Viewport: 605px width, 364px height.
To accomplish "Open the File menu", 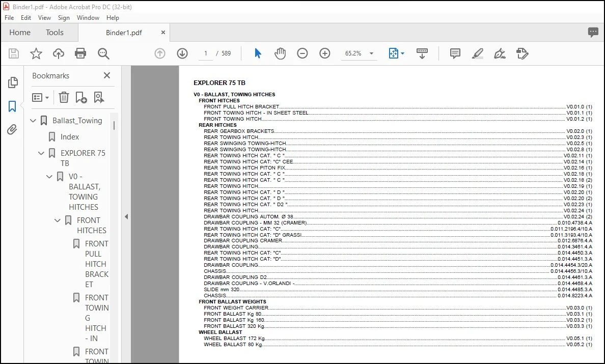I will click(x=9, y=18).
